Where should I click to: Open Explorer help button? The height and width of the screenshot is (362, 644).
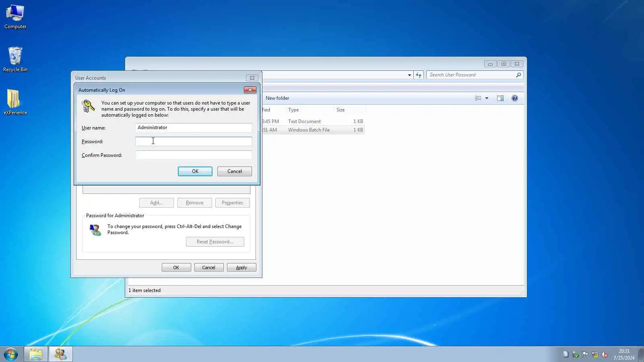(x=515, y=98)
